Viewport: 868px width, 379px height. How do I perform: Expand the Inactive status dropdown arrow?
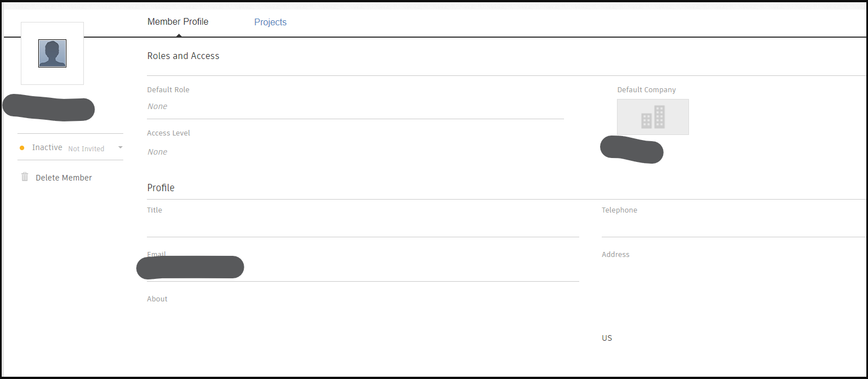coord(120,147)
